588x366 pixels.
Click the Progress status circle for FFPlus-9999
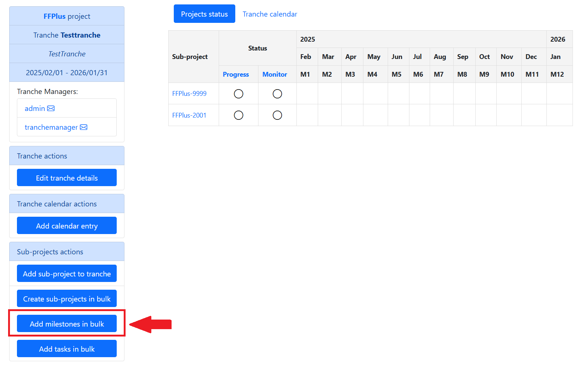[x=239, y=94]
